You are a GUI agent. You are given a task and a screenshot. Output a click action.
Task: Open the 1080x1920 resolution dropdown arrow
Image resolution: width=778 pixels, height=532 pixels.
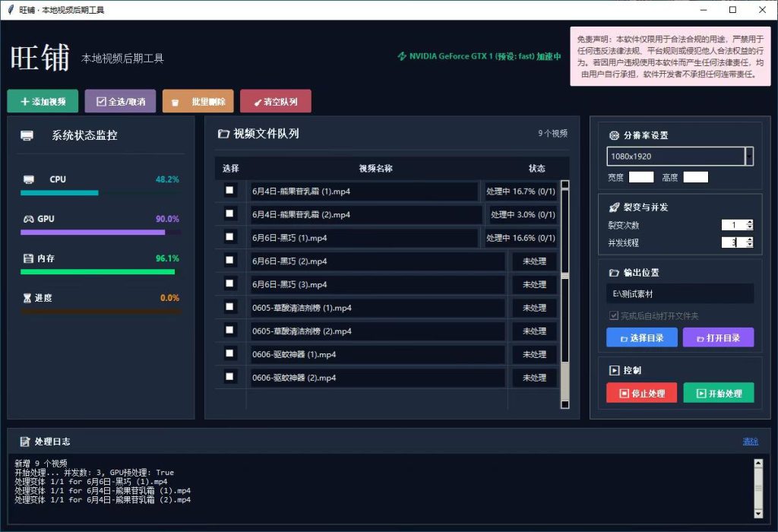pyautogui.click(x=749, y=157)
